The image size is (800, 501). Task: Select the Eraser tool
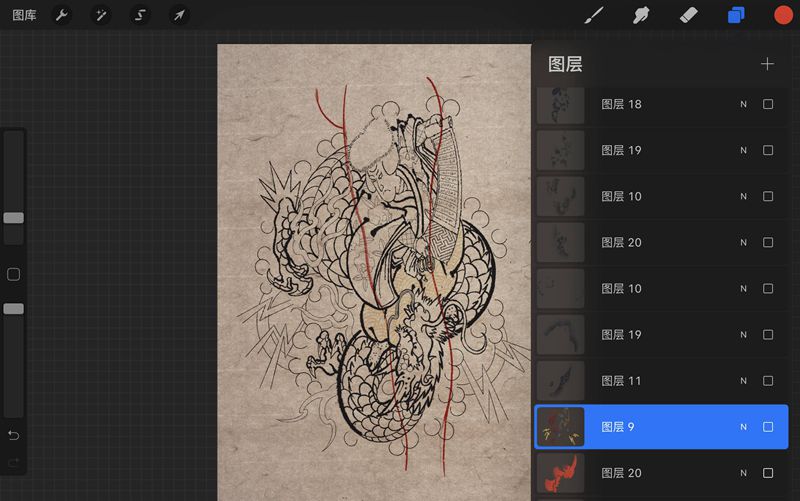(688, 15)
